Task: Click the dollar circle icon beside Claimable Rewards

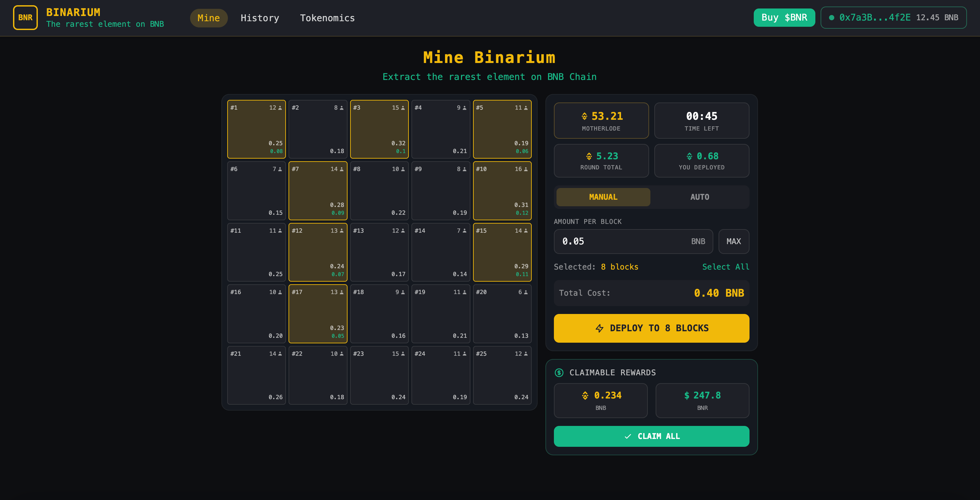Action: 559,373
